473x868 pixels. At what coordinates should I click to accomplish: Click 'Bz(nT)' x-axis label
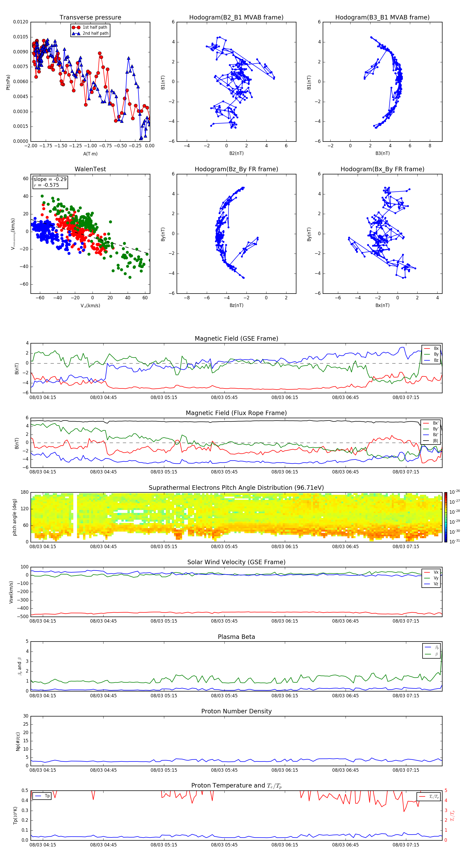(236, 305)
